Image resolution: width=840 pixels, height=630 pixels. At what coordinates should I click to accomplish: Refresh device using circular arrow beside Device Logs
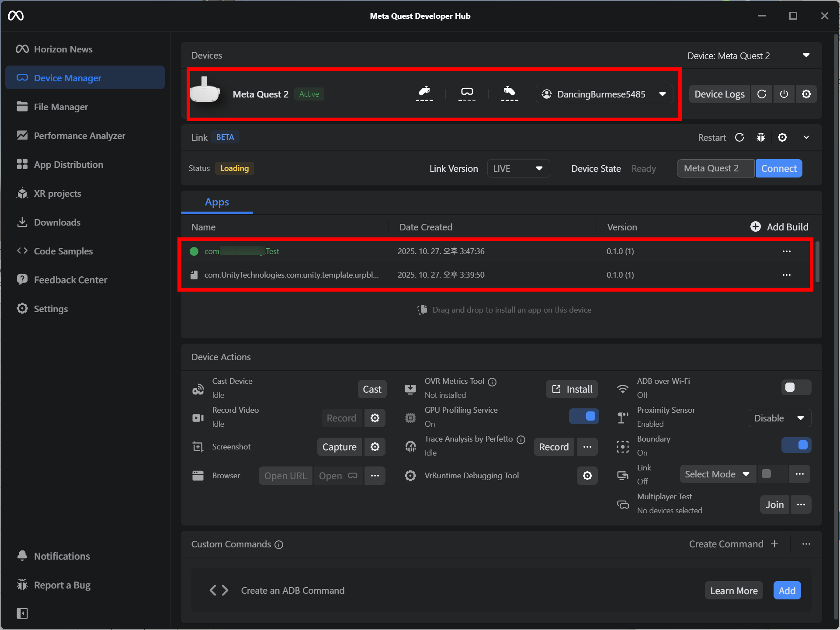(x=762, y=94)
